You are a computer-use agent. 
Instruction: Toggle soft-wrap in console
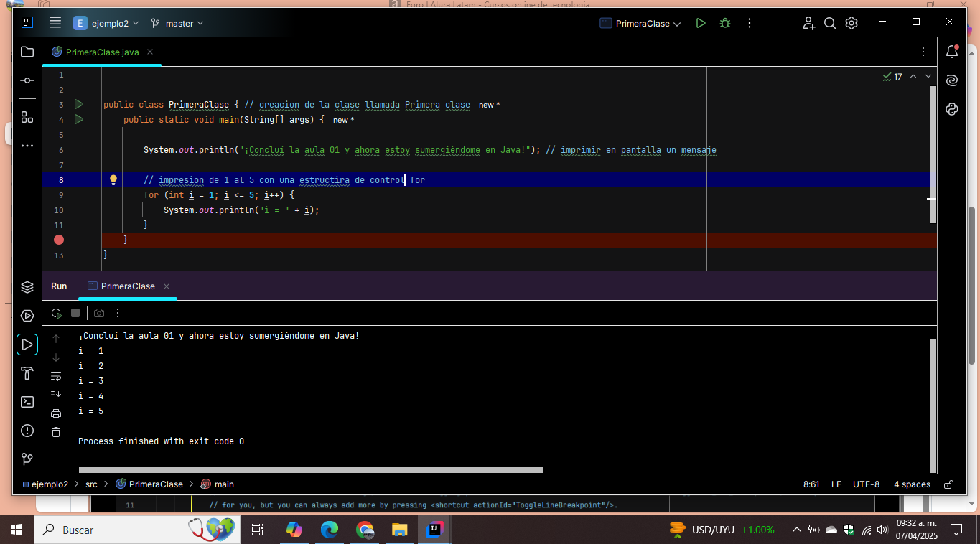(56, 376)
